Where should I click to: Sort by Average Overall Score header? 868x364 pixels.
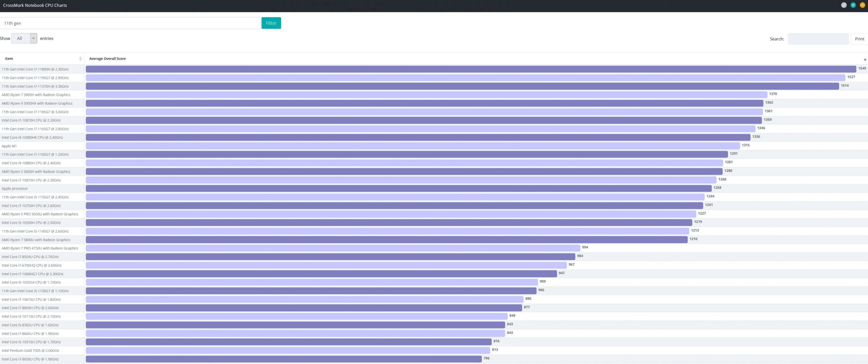[x=107, y=59]
